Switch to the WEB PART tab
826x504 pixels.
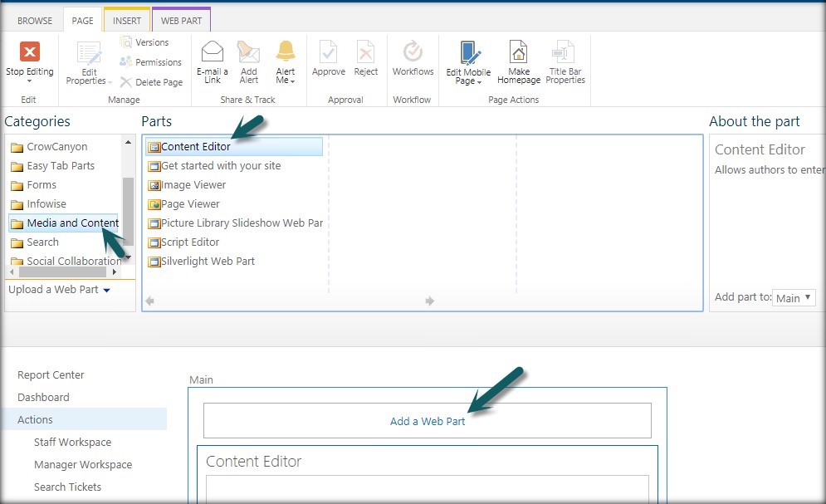[181, 21]
